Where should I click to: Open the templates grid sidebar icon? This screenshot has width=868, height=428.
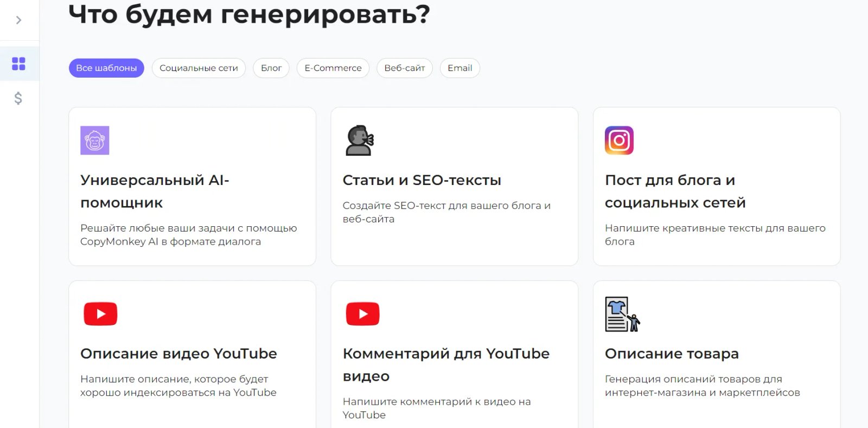19,64
